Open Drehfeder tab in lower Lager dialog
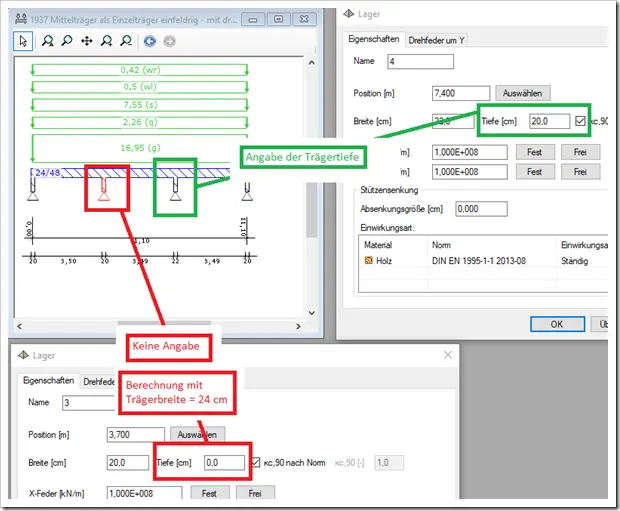 (x=99, y=382)
